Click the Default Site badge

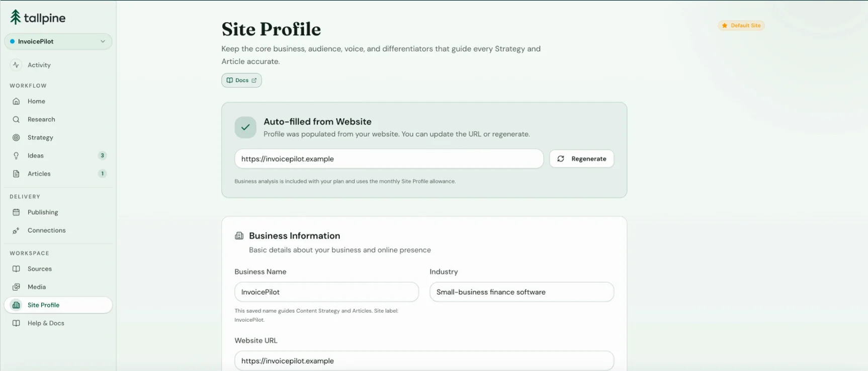[x=741, y=26]
